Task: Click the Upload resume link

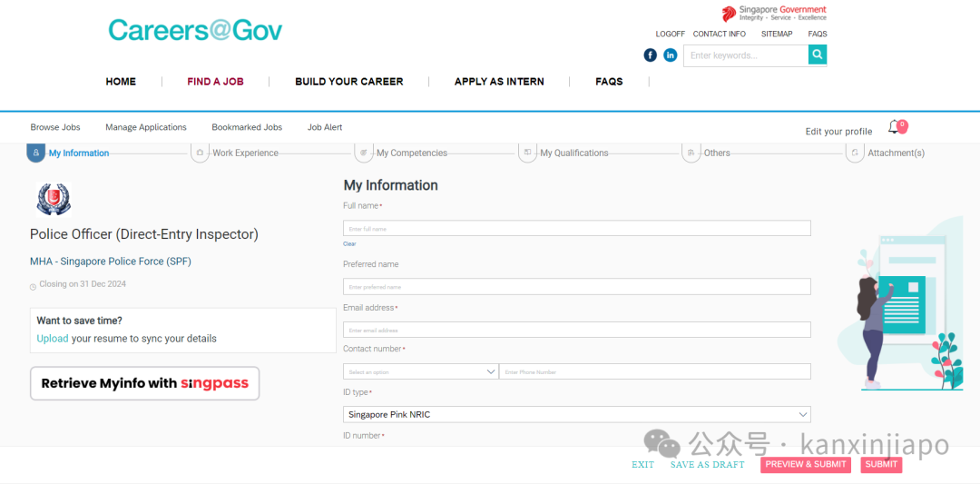Action: 53,339
